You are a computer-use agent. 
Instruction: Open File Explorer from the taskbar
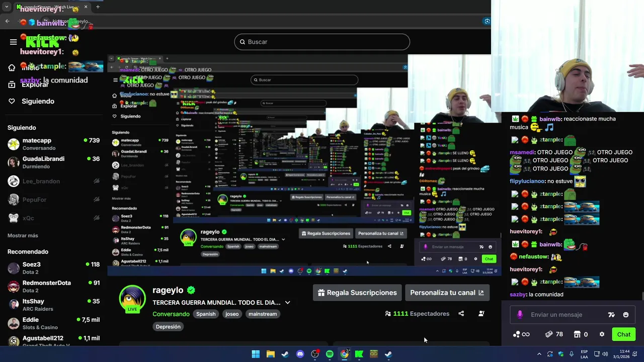coord(270,354)
